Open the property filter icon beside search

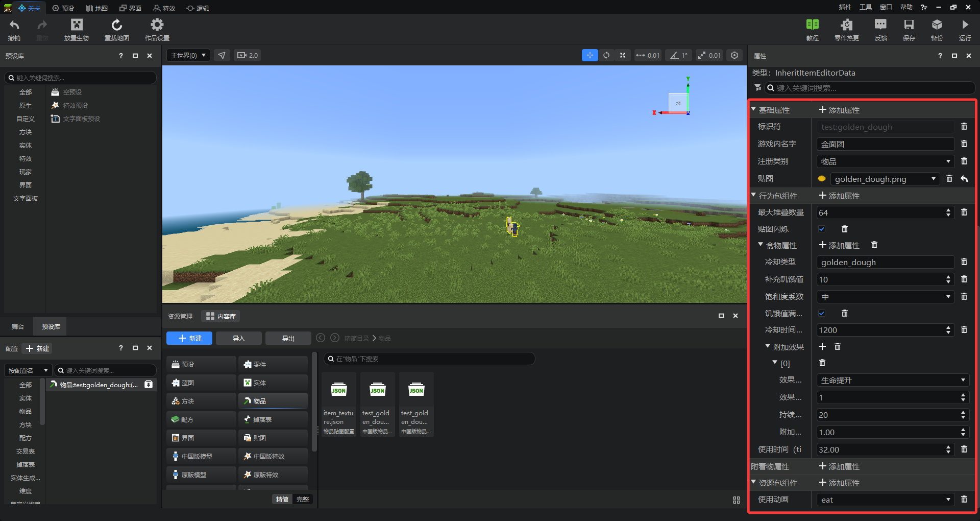tap(758, 87)
